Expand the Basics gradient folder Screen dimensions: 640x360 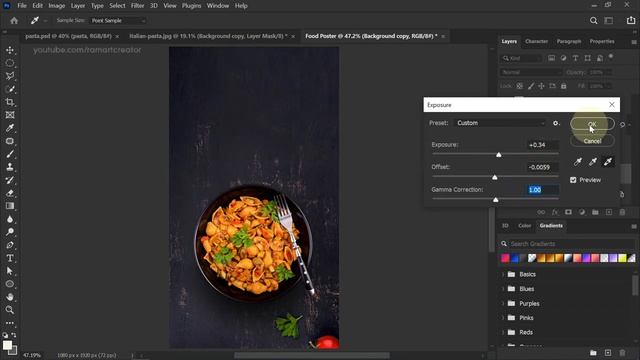pyautogui.click(x=503, y=274)
